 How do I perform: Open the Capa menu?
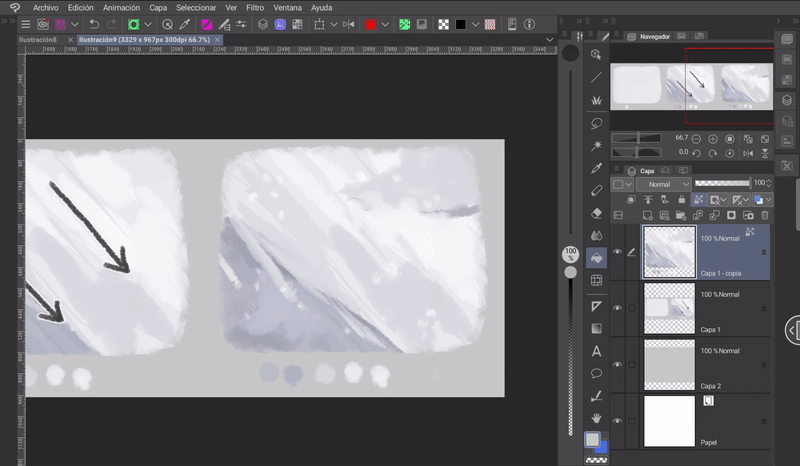(x=157, y=7)
